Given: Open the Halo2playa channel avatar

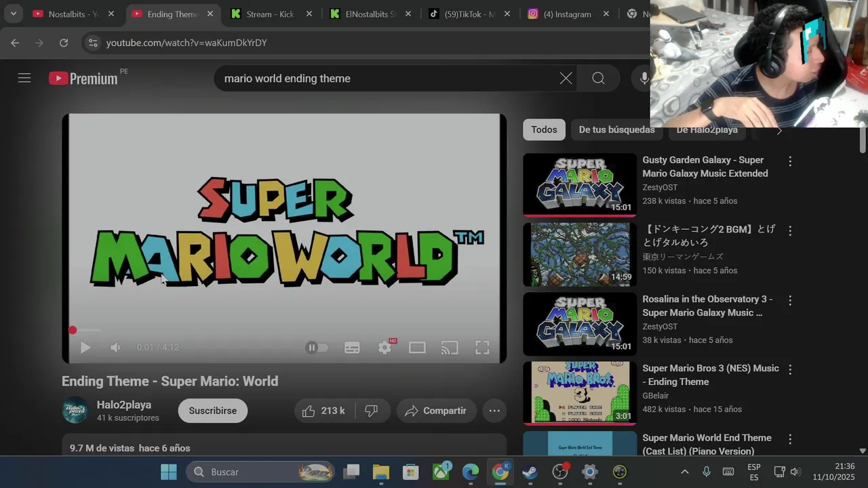Looking at the screenshot, I should (75, 411).
